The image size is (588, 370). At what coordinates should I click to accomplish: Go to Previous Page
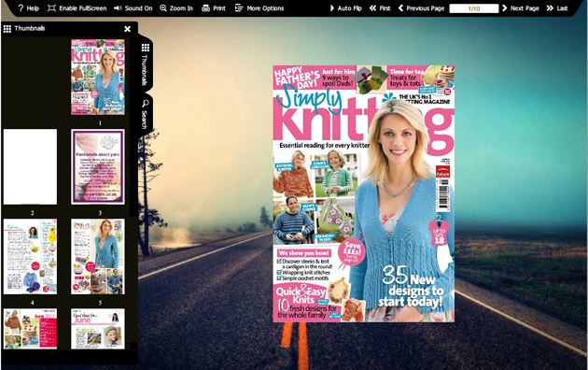pos(421,7)
